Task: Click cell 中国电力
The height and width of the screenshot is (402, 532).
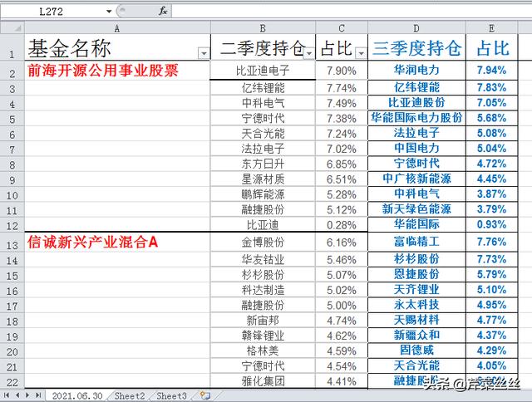Action: click(x=416, y=148)
